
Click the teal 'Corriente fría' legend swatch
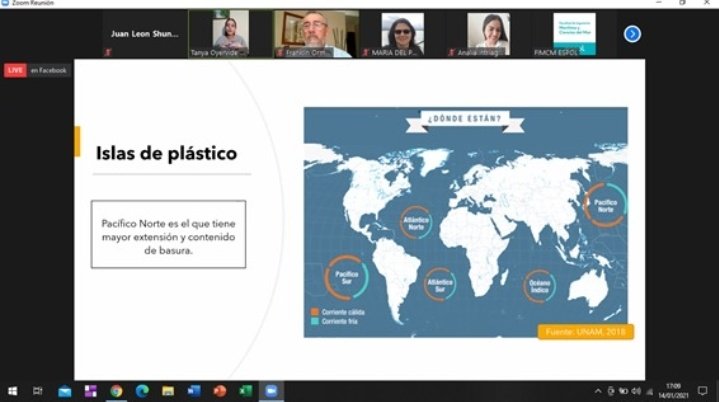tap(315, 321)
